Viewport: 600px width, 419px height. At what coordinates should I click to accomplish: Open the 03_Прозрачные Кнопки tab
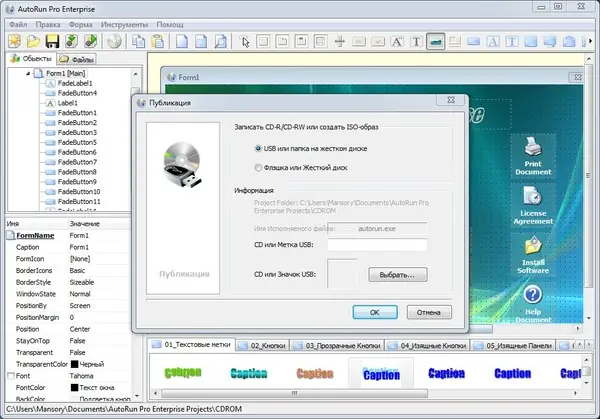[x=337, y=346]
